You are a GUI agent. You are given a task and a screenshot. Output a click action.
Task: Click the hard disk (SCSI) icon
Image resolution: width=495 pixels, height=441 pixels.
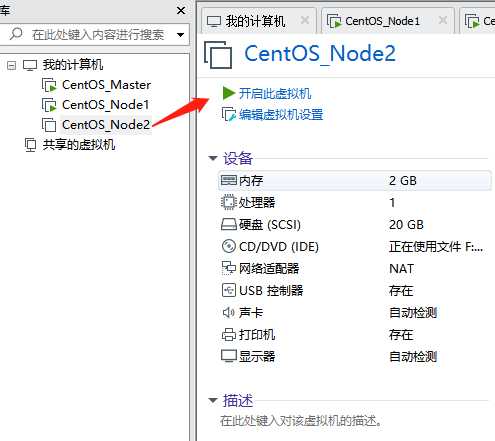point(229,224)
